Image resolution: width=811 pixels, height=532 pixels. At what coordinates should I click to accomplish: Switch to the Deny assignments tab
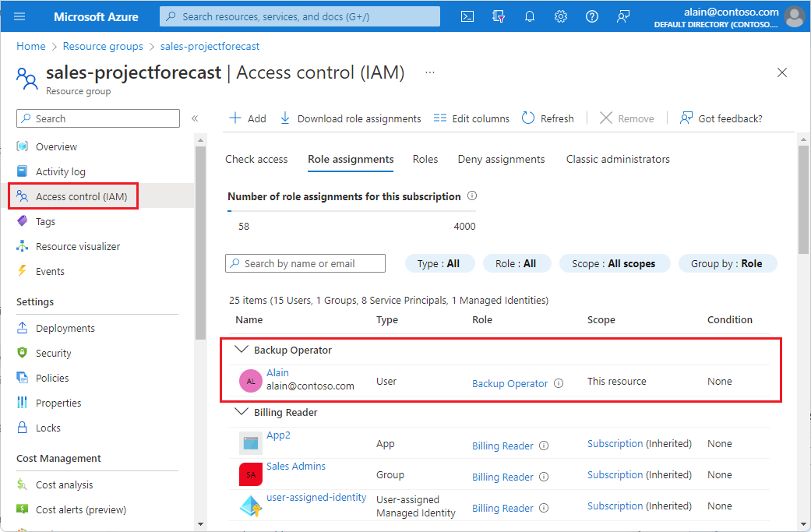(501, 159)
